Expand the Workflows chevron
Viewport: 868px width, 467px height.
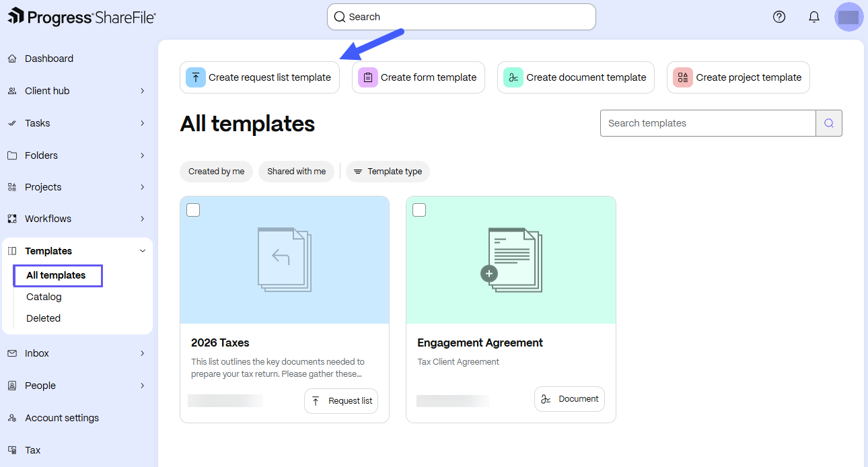142,219
